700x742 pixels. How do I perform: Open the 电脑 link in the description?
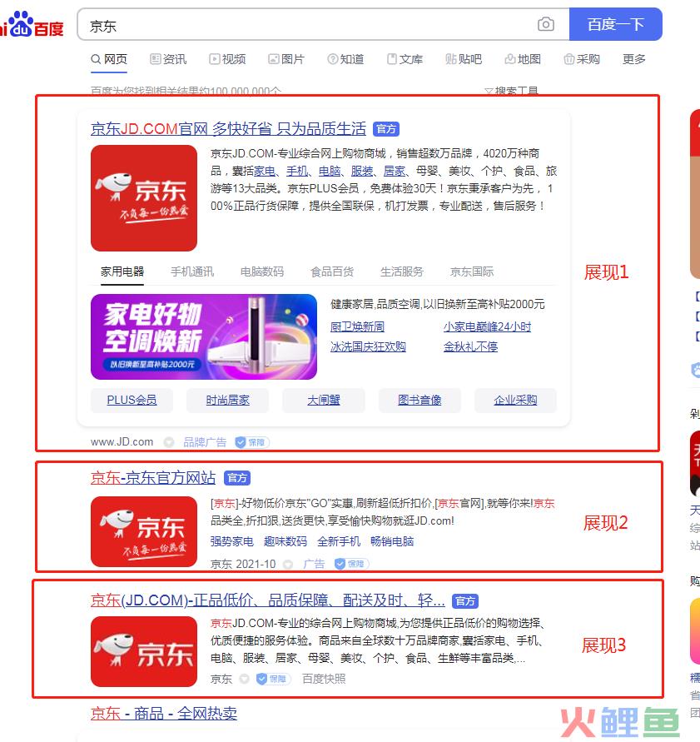(330, 171)
